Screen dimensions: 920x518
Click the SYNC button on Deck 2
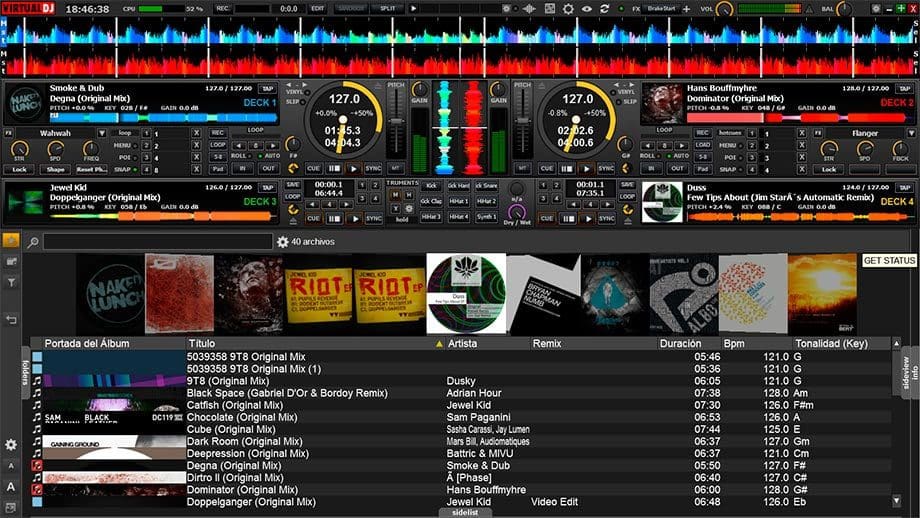606,168
